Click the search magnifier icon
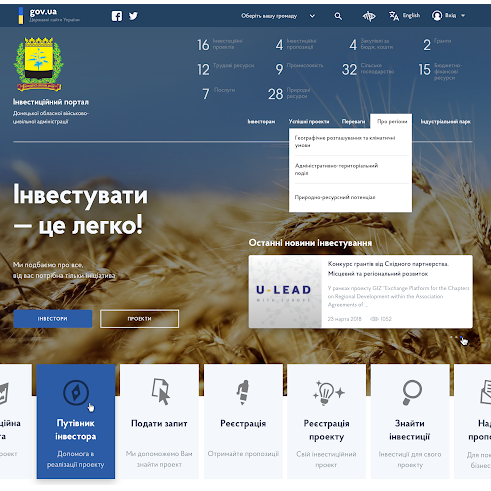 (338, 16)
